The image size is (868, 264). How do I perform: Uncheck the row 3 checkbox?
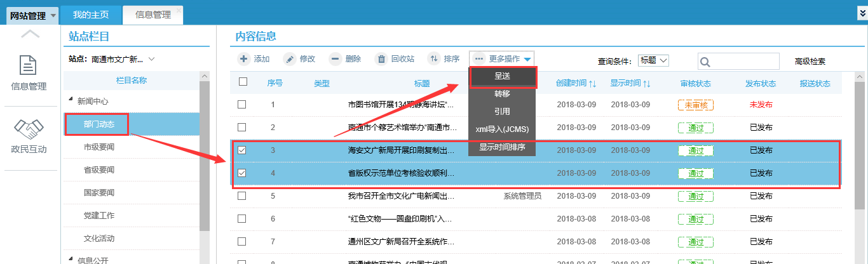[242, 150]
